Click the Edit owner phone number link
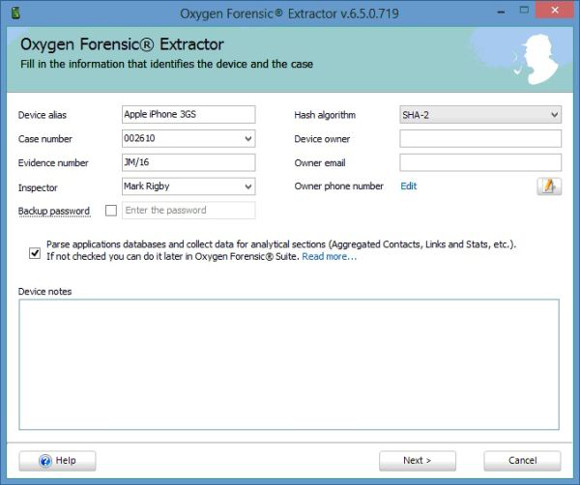580x485 pixels. (409, 186)
